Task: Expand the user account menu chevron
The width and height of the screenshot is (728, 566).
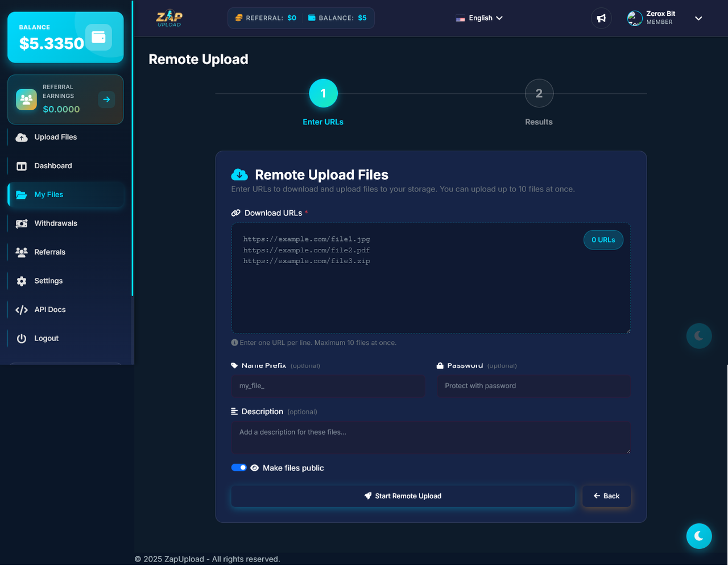Action: click(x=698, y=18)
